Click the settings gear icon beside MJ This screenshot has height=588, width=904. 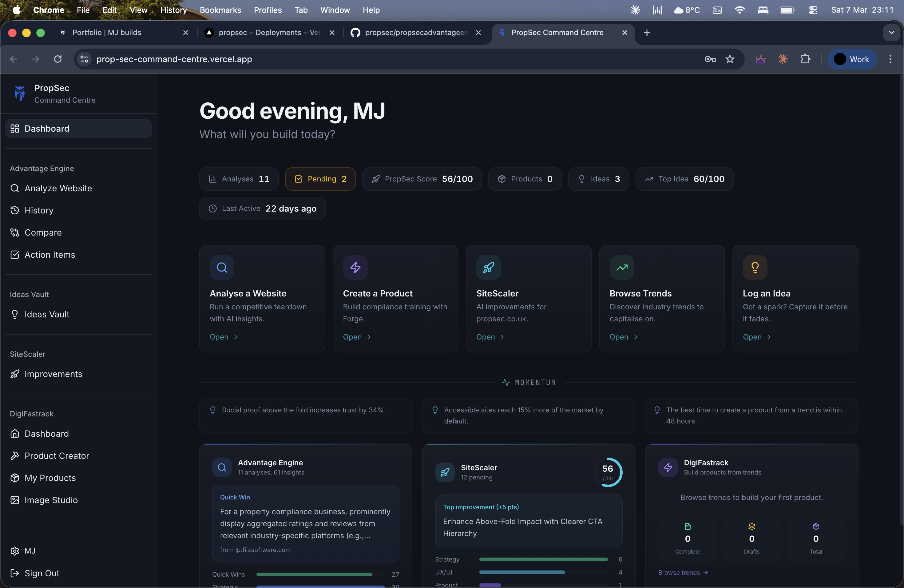click(x=15, y=551)
